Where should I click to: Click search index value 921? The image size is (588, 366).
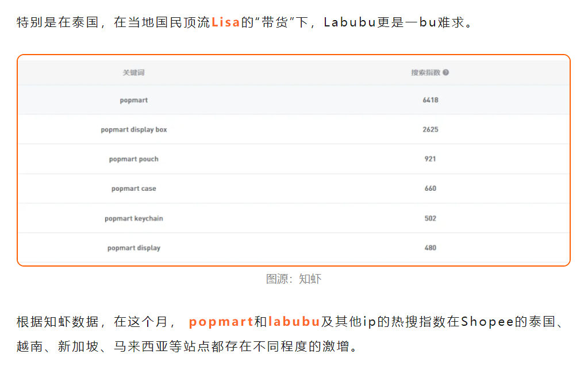(x=430, y=159)
